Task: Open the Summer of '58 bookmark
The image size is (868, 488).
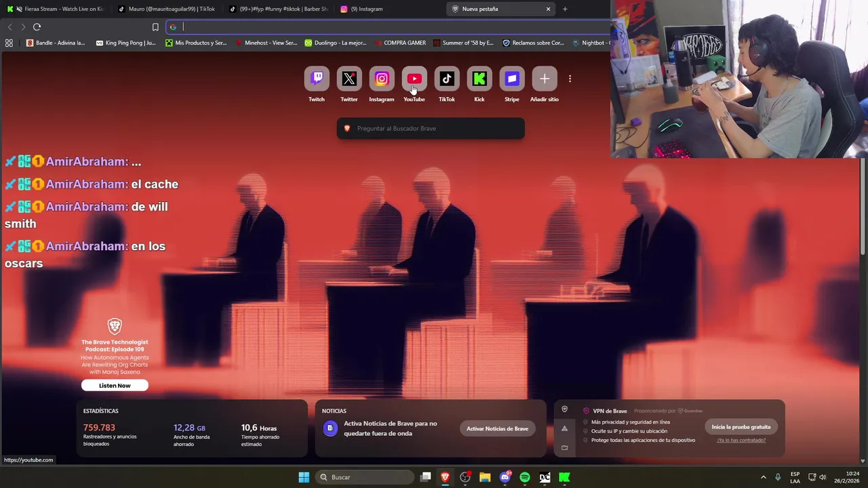Action: pyautogui.click(x=463, y=43)
